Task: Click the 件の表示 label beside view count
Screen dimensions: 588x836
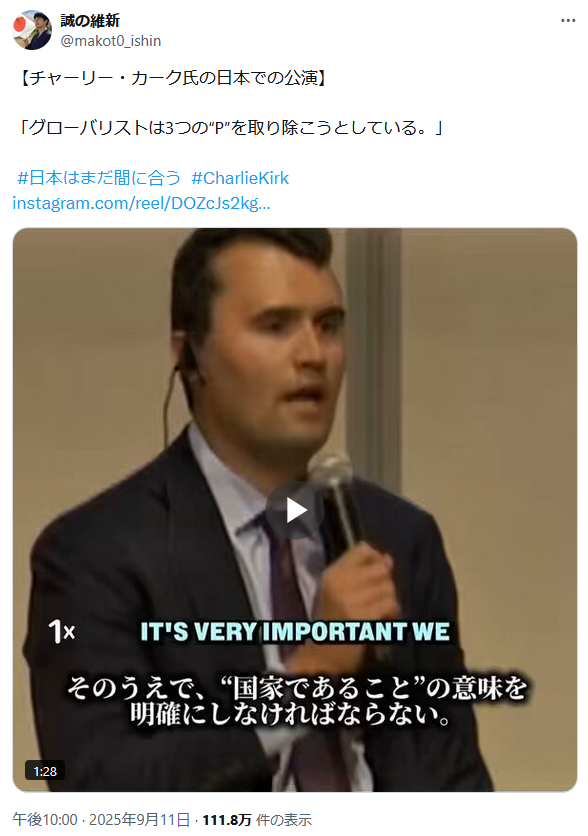Action: (284, 819)
